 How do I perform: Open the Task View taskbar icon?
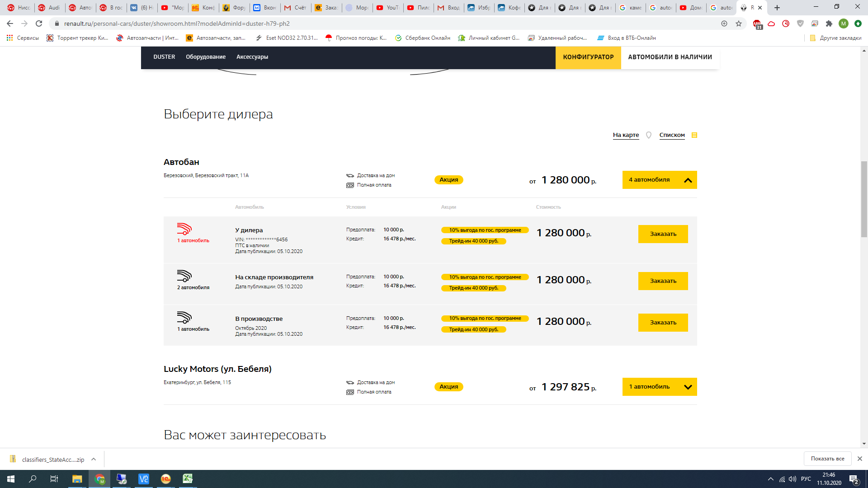(54, 479)
